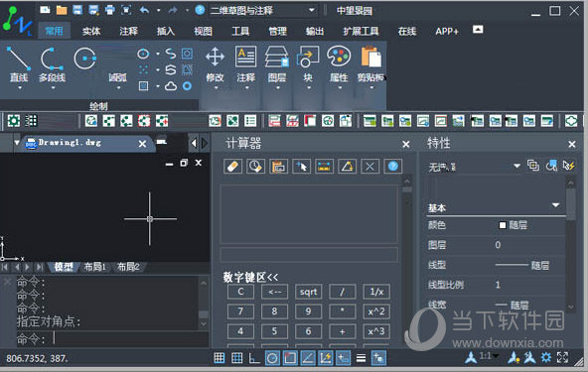
Task: Click the calculator expression input field
Action: pyautogui.click(x=309, y=254)
